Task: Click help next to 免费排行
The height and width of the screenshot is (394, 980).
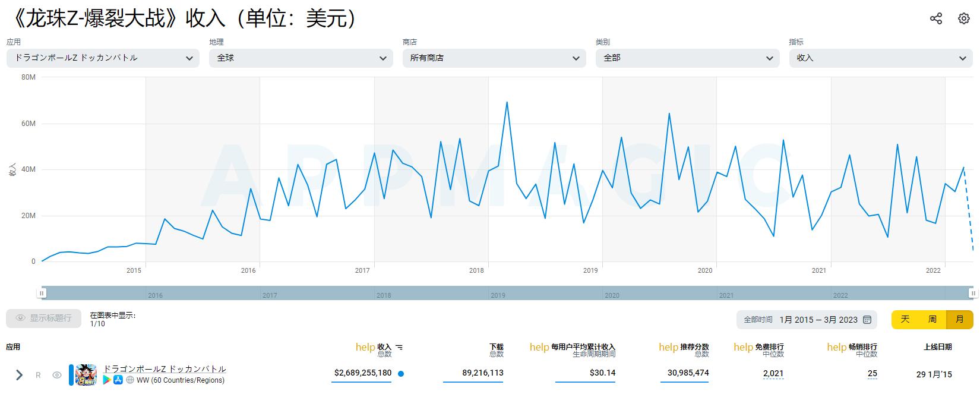Action: pos(743,347)
